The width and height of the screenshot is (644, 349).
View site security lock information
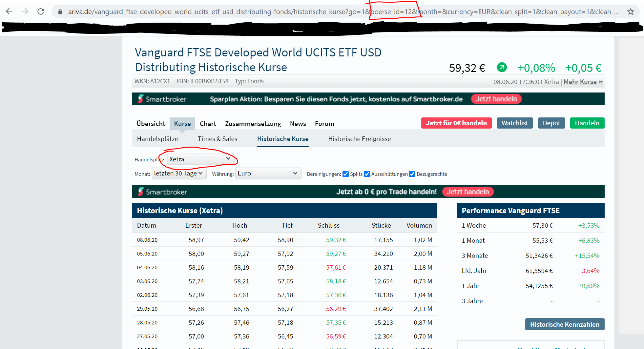[x=60, y=12]
